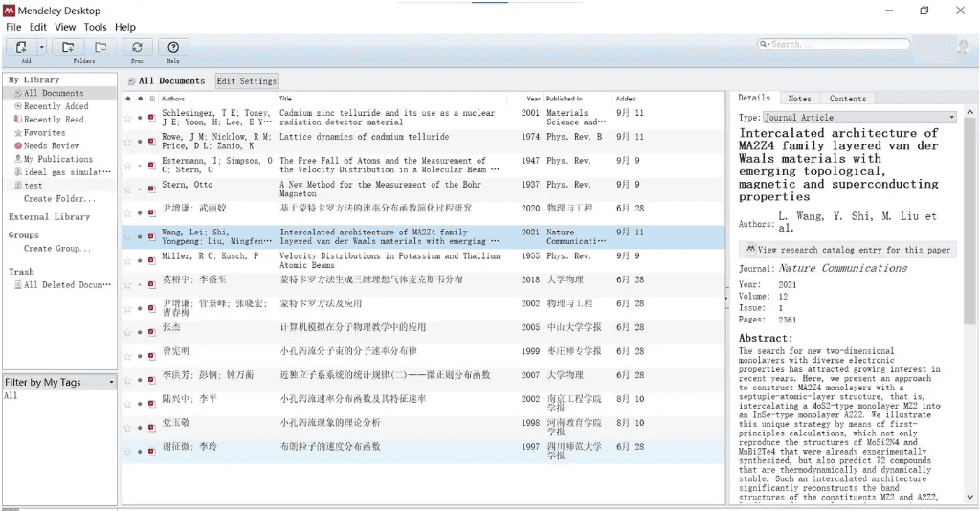Click in the Search field
Image resolution: width=980 pixels, height=511 pixels.
coord(834,44)
